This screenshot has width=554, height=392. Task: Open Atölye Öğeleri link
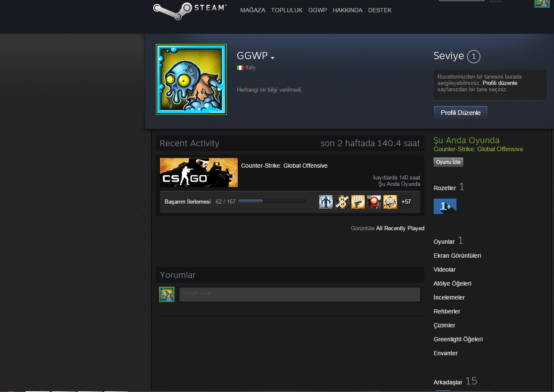coord(453,283)
